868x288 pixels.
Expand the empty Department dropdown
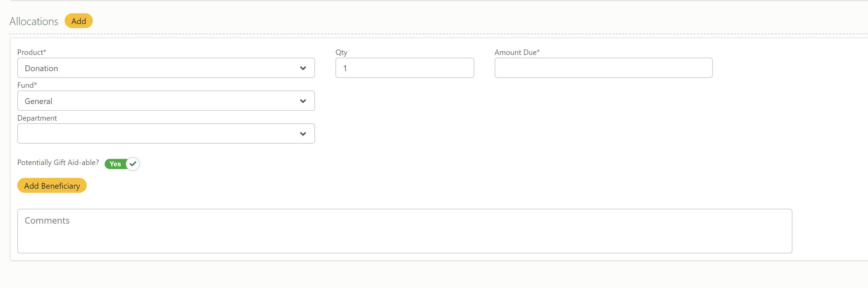tap(166, 134)
